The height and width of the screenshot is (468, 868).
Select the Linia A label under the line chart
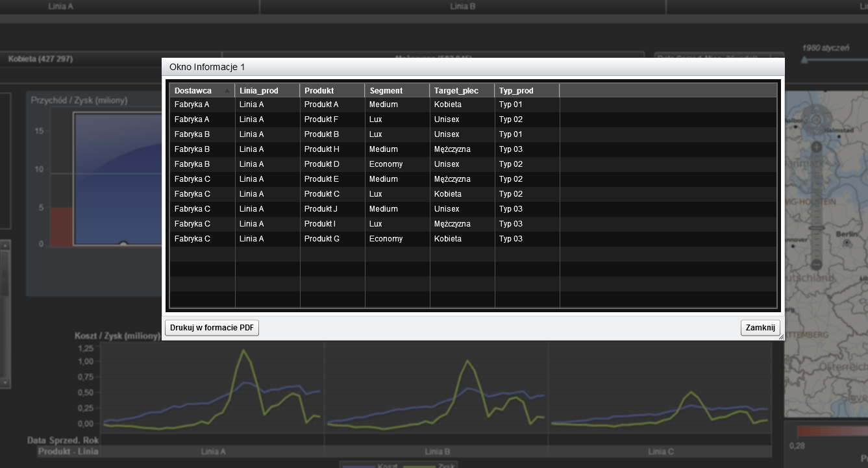[x=213, y=451]
